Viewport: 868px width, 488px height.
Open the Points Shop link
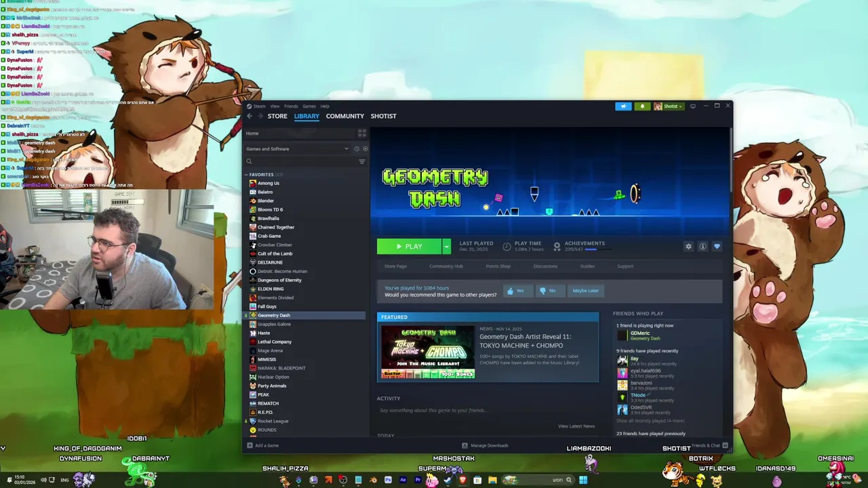(498, 266)
